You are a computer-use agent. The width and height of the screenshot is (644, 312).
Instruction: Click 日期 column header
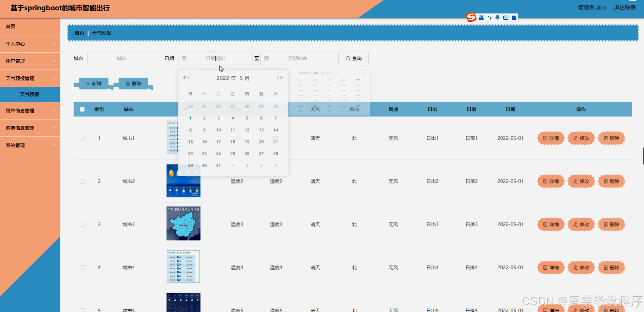pos(510,109)
